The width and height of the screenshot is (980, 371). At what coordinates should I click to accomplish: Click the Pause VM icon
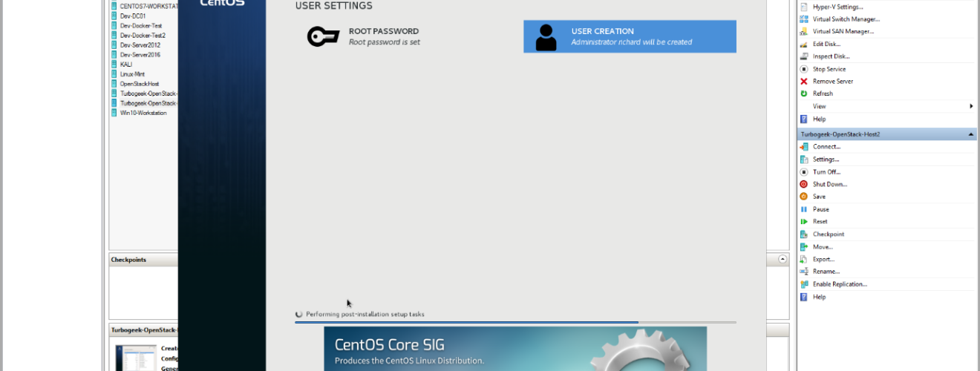coord(803,209)
